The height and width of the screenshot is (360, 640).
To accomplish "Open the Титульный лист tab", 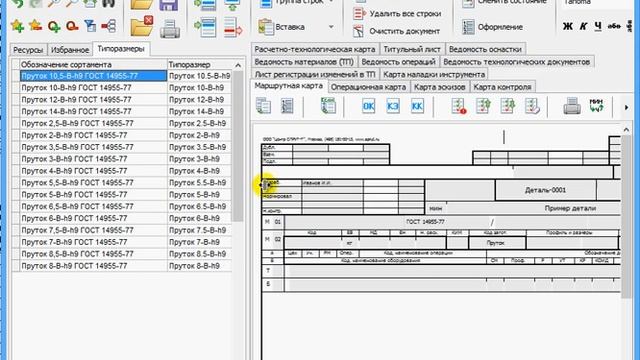I will (x=412, y=49).
